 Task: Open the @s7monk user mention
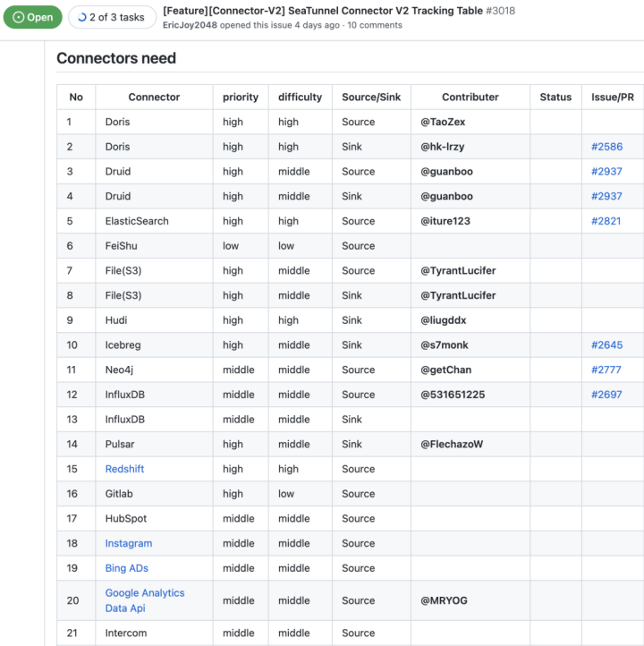pos(445,345)
